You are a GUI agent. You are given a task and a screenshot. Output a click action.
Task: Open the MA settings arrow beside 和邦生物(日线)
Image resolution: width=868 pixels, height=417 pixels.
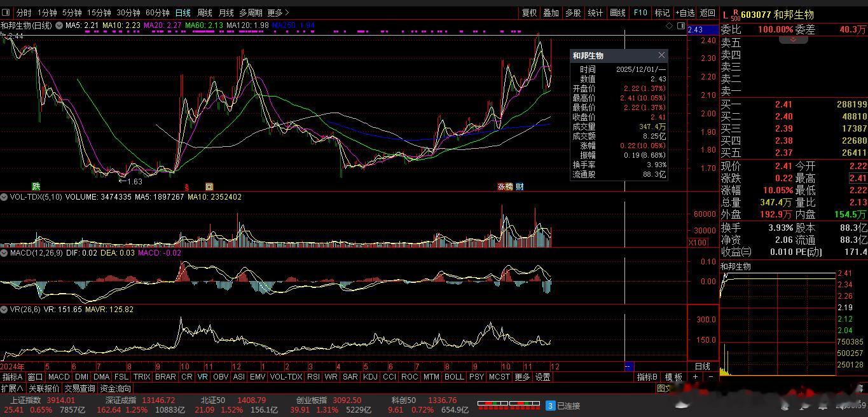click(x=60, y=25)
